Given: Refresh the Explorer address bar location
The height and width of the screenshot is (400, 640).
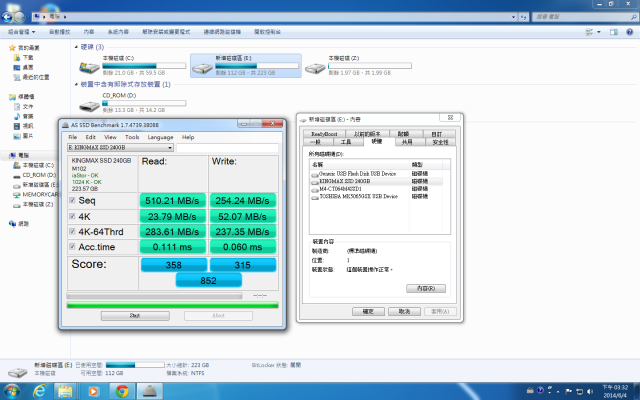Looking at the screenshot, I should (524, 17).
